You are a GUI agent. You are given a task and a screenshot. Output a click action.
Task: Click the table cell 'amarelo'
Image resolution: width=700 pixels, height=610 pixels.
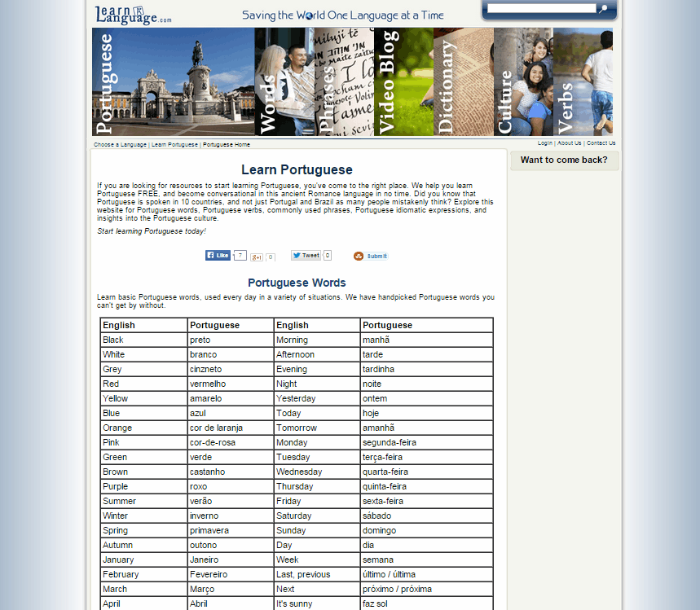click(231, 399)
